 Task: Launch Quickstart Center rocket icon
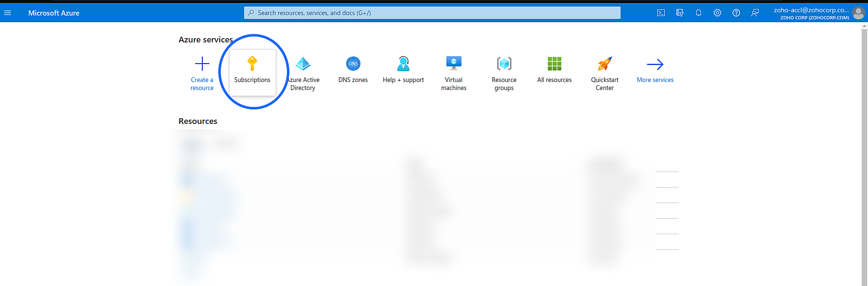click(605, 64)
